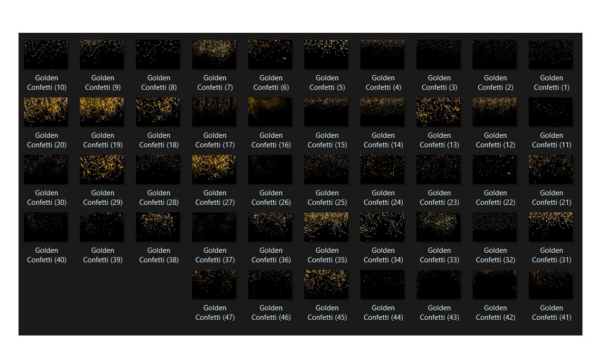Click the "Golden Confetti (45)" file name
The image size is (601, 364).
pos(327,313)
